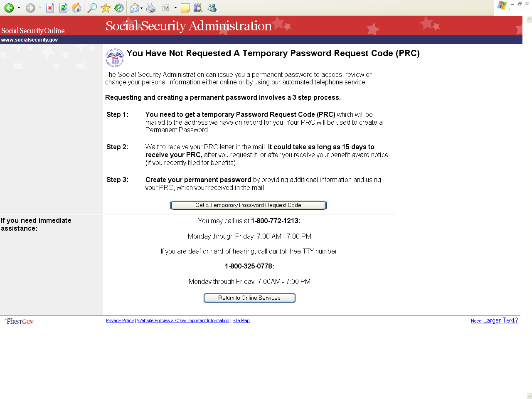The image size is (532, 399).
Task: Click the Social Security Administration banner title
Action: point(189,26)
